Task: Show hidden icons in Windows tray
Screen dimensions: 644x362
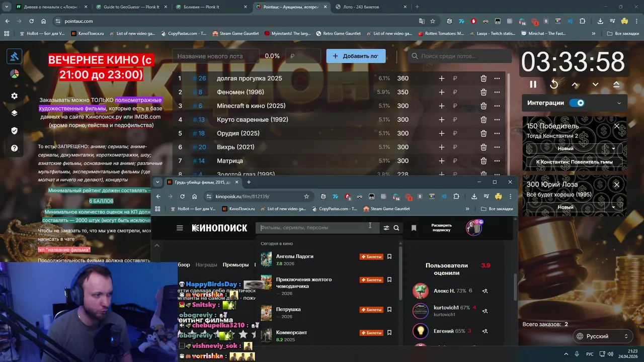Action: (566, 354)
